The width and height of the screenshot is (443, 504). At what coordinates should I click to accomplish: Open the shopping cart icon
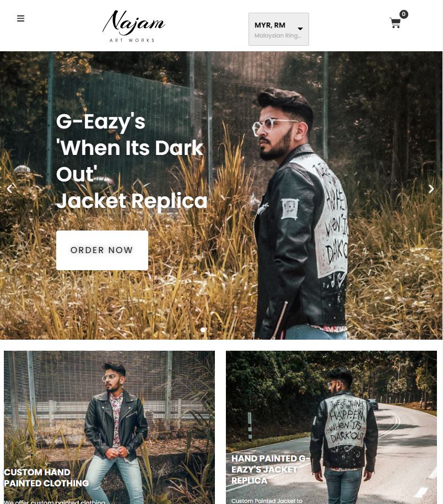pos(395,23)
